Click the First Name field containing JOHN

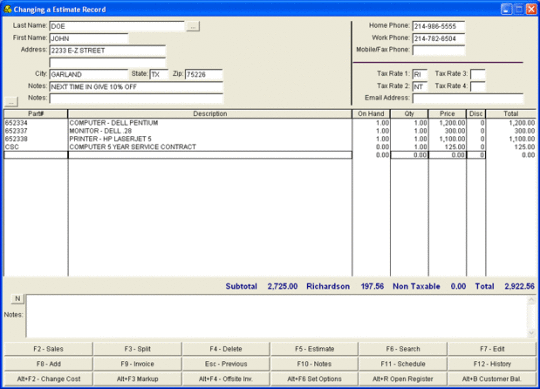click(x=89, y=39)
